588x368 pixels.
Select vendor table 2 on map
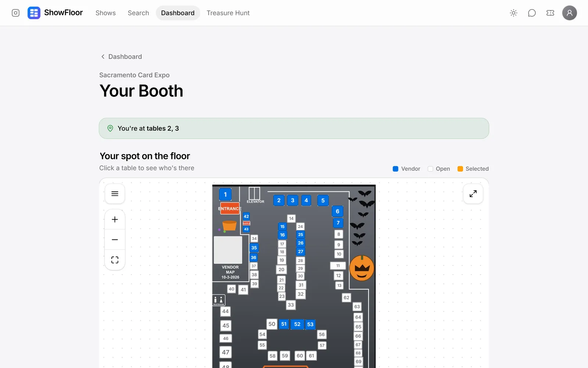click(279, 200)
